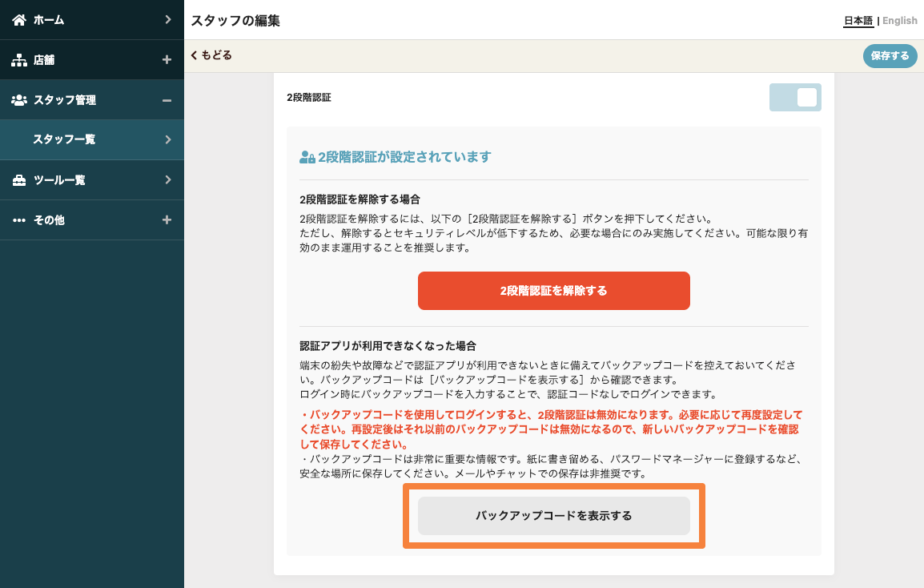924x588 pixels.
Task: Toggle the 2段階認証 switch
Action: click(795, 97)
